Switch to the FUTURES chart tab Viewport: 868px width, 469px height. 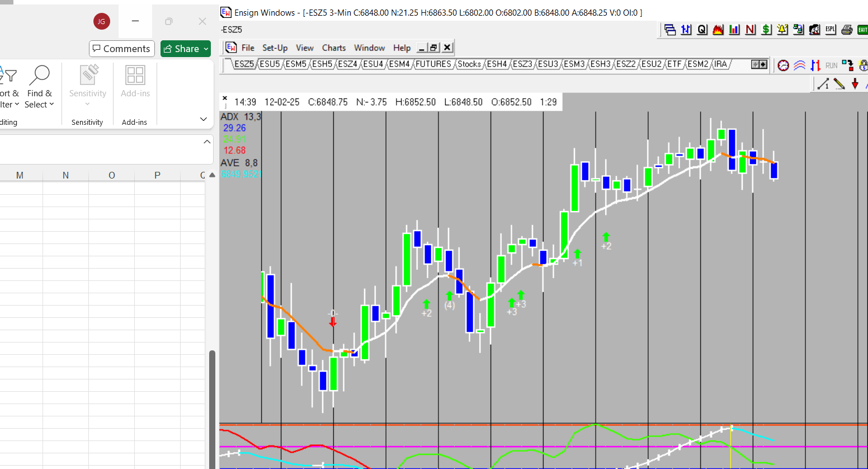tap(433, 64)
